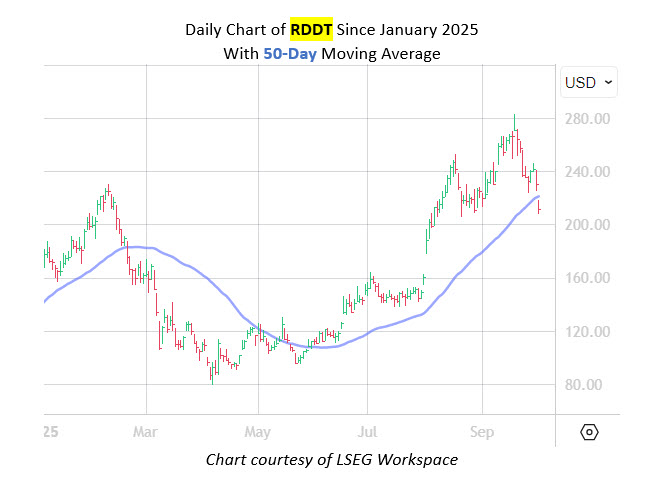
Task: Click the May label on time axis
Action: point(258,432)
